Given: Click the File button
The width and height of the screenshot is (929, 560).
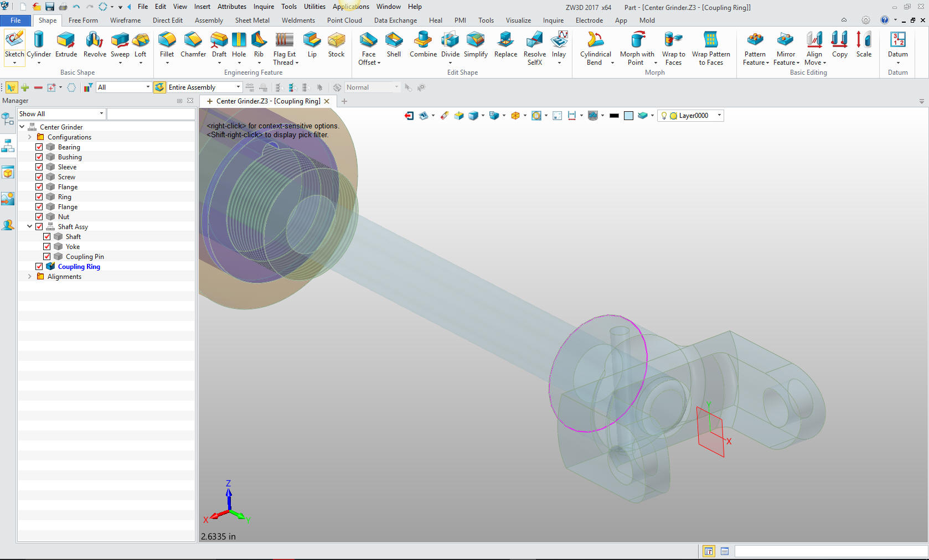Looking at the screenshot, I should point(16,20).
